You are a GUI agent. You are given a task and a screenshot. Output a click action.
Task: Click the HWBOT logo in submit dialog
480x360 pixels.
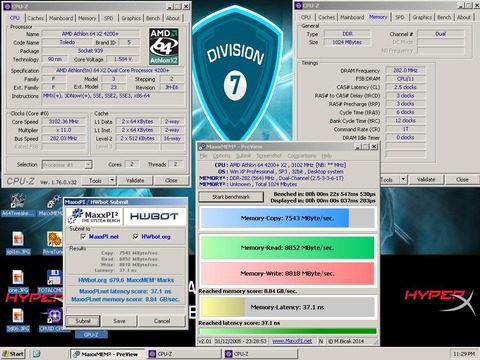[x=154, y=216]
